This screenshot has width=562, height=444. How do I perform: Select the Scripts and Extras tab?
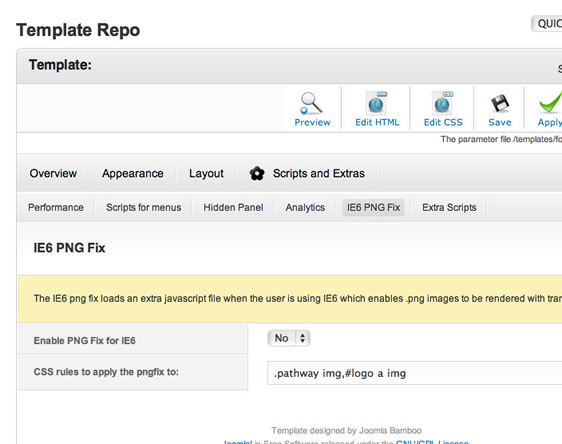click(319, 173)
